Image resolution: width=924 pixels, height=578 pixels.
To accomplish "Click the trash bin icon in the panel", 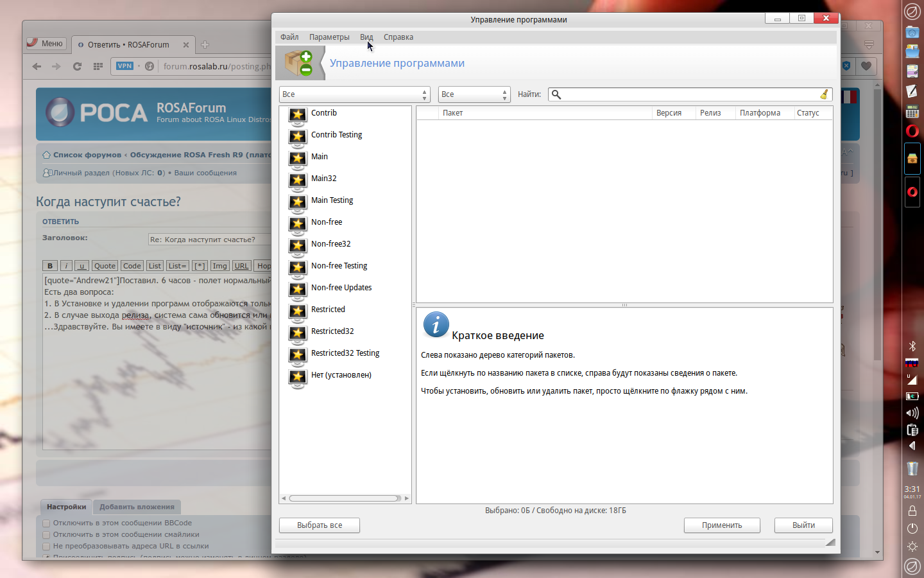I will (x=912, y=468).
